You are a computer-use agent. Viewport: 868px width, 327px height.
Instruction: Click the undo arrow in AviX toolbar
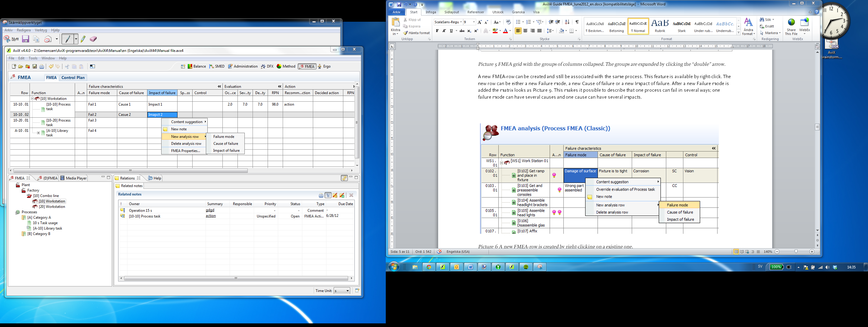(51, 66)
